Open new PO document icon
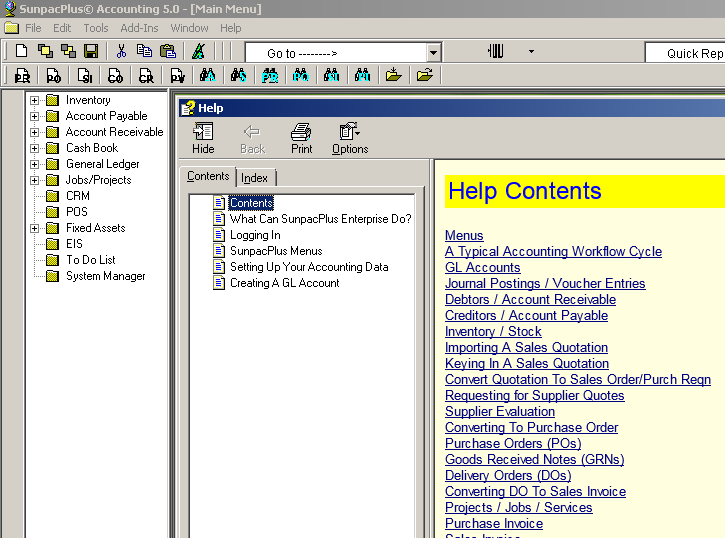This screenshot has height=538, width=725. [x=53, y=75]
